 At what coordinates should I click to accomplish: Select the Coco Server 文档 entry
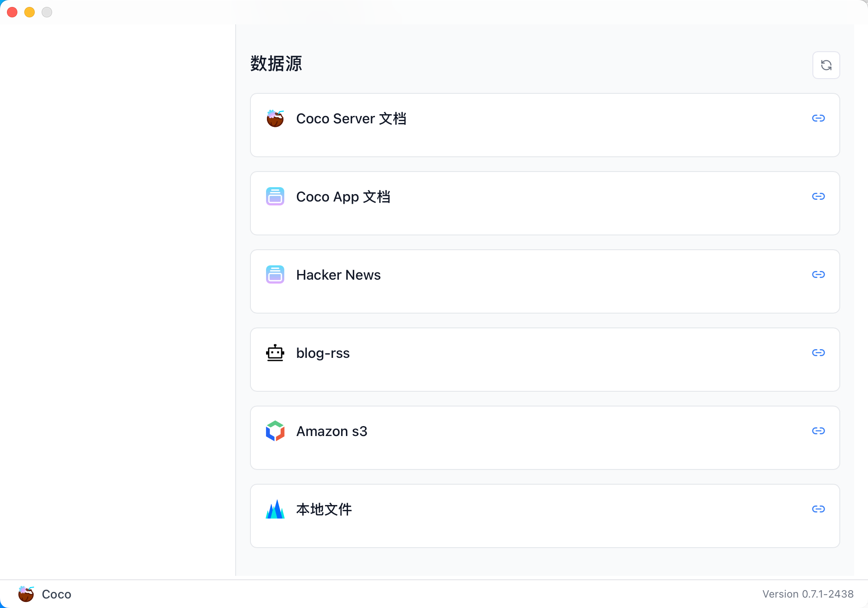(545, 125)
